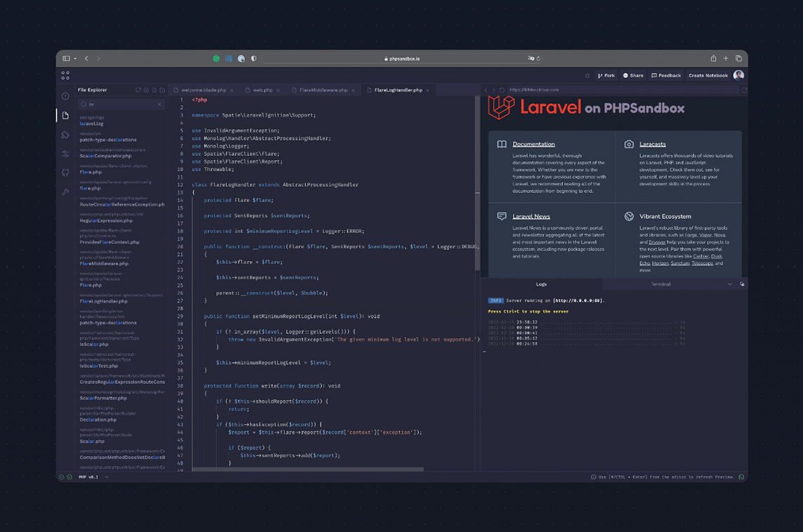
Task: Open the sliders settings sidebar panel
Action: pyautogui.click(x=65, y=154)
